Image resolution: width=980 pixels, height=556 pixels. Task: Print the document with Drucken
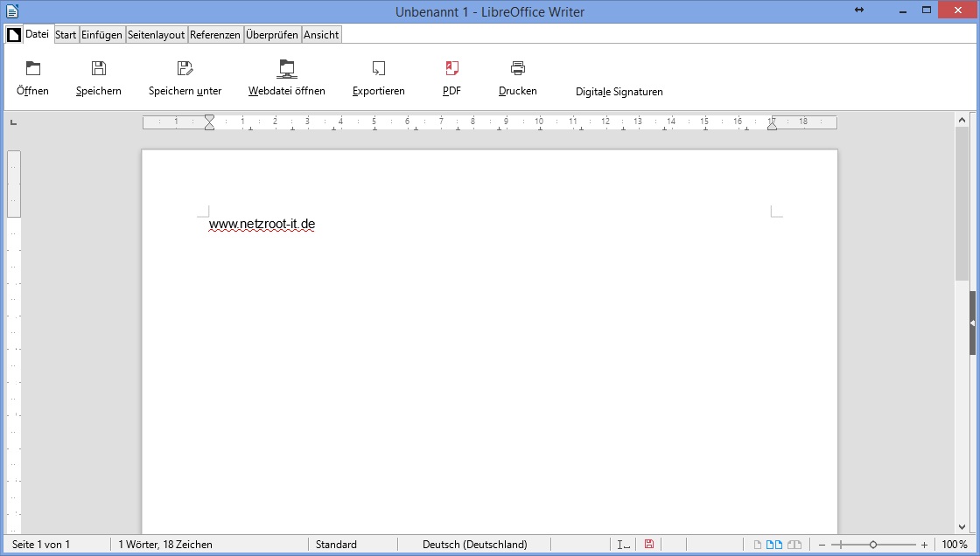coord(517,80)
